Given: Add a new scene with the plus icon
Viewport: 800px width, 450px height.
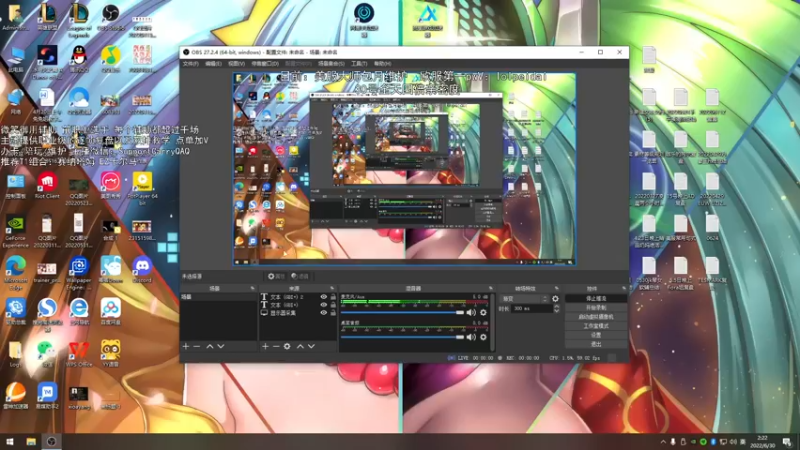Looking at the screenshot, I should click(x=186, y=346).
